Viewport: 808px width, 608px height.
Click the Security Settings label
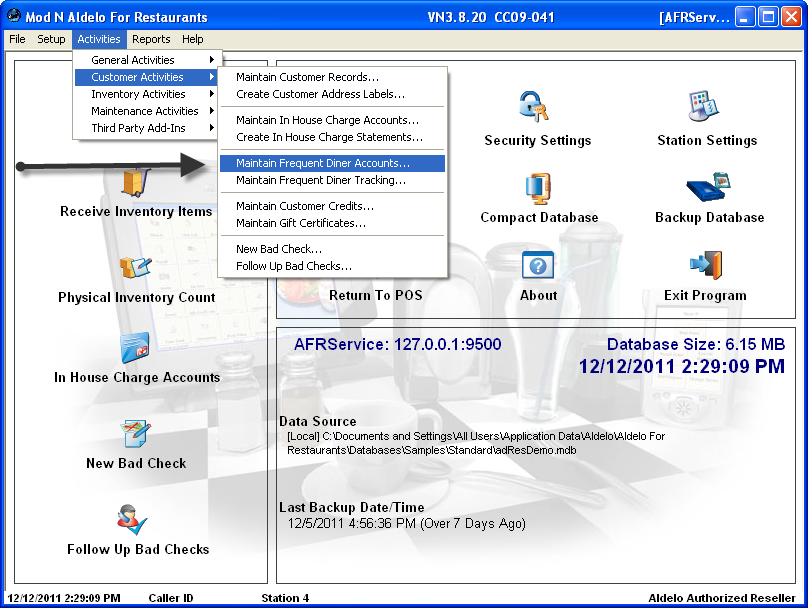click(x=537, y=141)
